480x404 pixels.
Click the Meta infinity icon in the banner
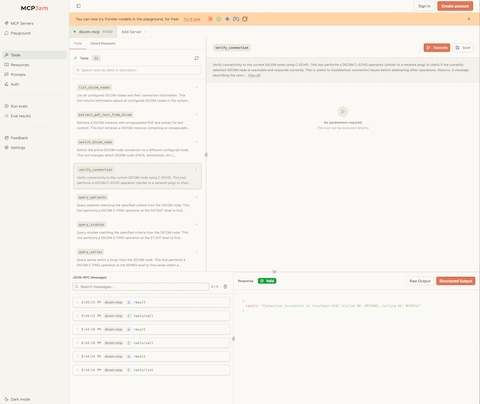click(x=236, y=19)
